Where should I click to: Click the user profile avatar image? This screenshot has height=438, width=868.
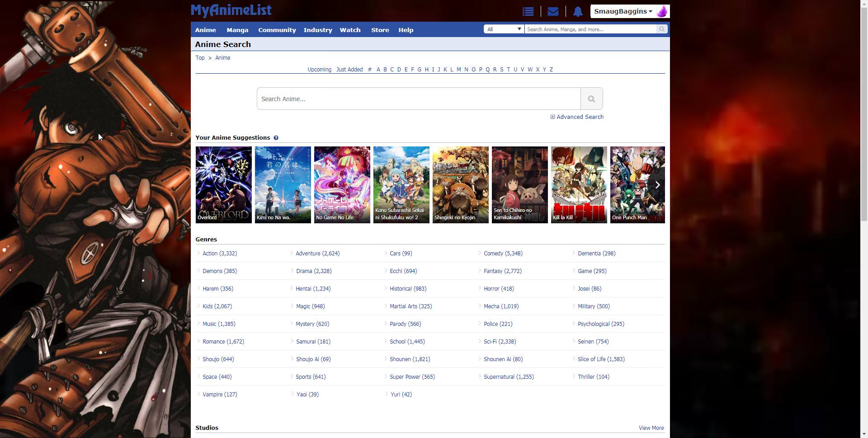tap(662, 12)
